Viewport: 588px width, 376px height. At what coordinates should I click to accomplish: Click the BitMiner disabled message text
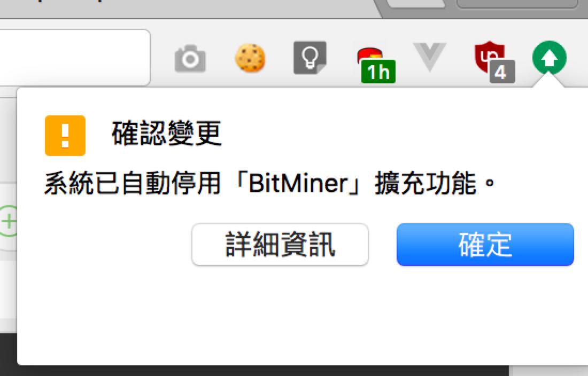click(269, 184)
